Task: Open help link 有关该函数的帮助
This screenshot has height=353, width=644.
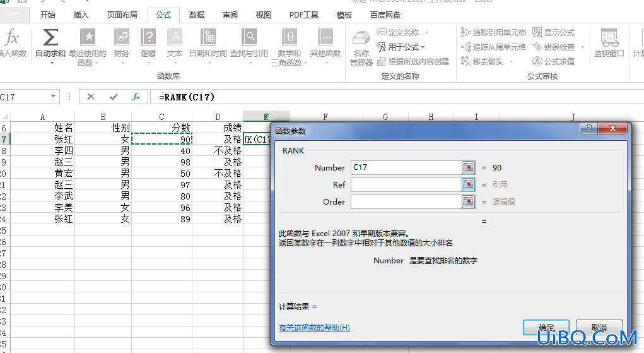Action: [x=314, y=328]
